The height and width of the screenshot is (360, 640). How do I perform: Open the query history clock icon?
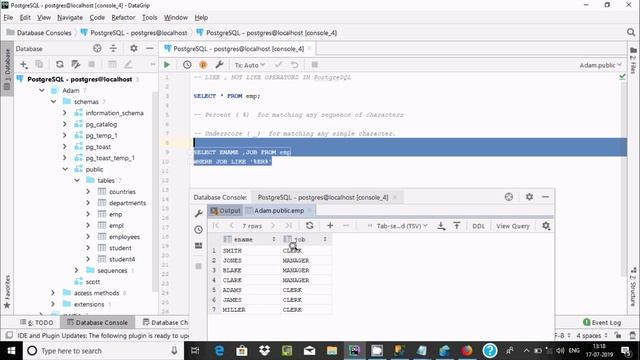click(187, 64)
